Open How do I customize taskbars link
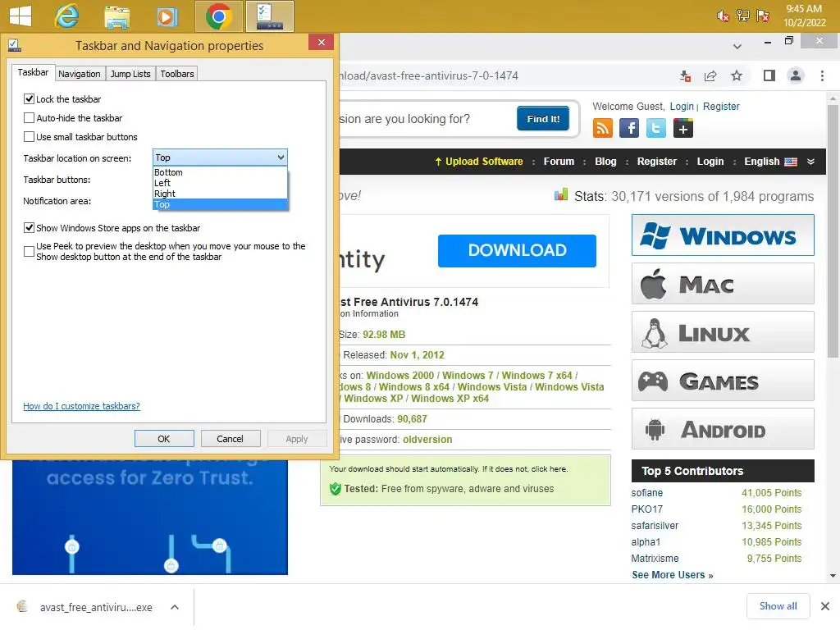The width and height of the screenshot is (840, 630). pyautogui.click(x=81, y=406)
